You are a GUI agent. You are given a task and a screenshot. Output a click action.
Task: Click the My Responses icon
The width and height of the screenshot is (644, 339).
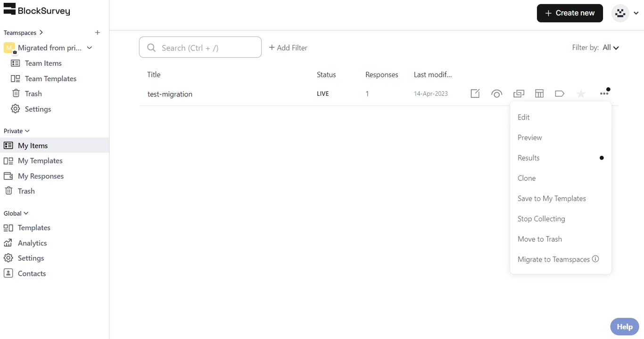click(x=8, y=176)
